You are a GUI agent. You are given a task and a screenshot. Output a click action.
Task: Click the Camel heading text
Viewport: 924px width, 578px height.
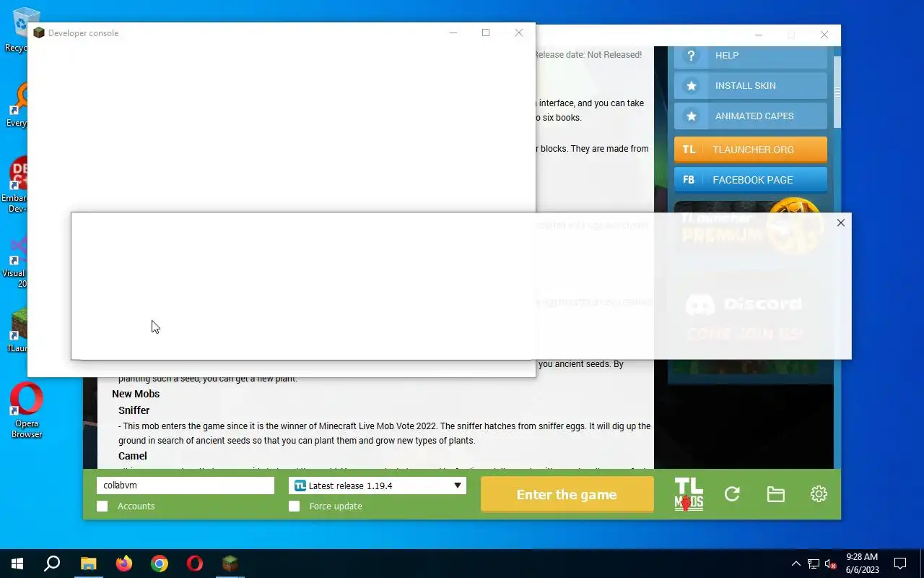[133, 456]
